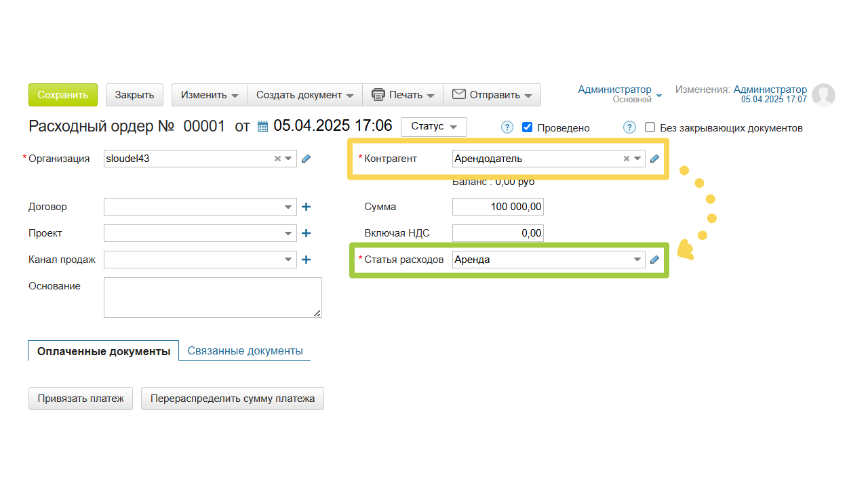Screen dimensions: 868x488
Task: Add a new Договор with plus icon
Action: (x=306, y=207)
